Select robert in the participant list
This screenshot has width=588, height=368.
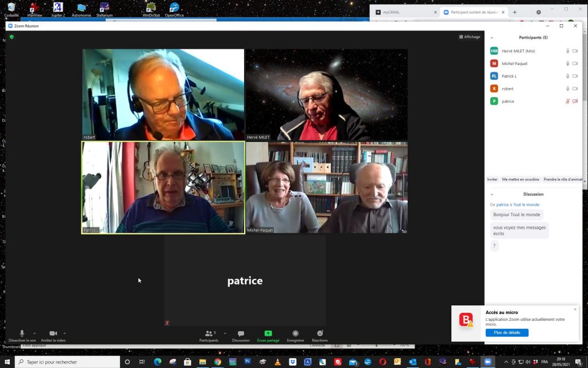[x=535, y=89]
